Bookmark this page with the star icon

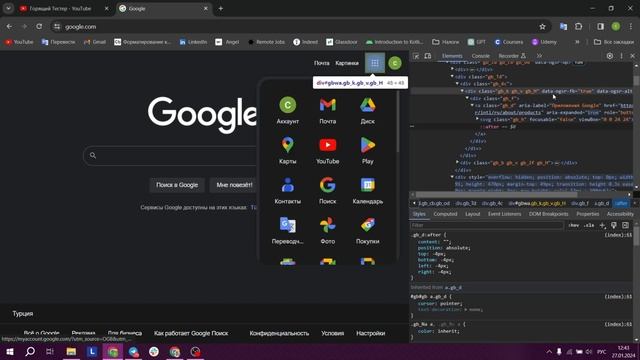(x=542, y=27)
